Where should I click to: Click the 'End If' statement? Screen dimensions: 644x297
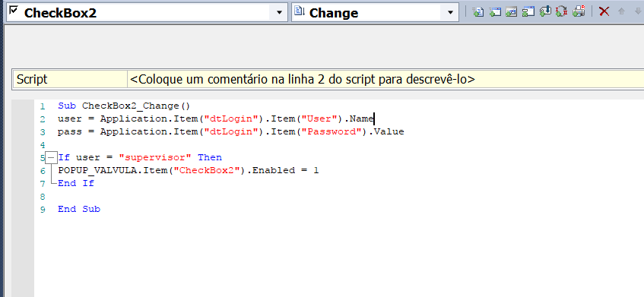(76, 183)
